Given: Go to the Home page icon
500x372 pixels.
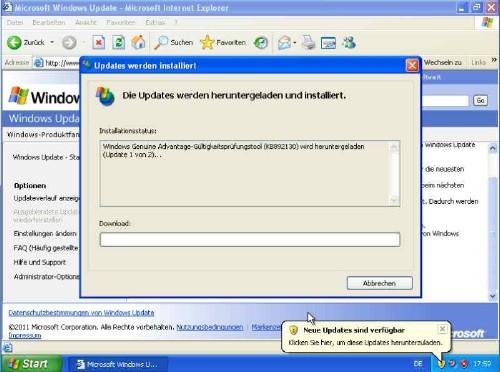Looking at the screenshot, I should pyautogui.click(x=138, y=42).
